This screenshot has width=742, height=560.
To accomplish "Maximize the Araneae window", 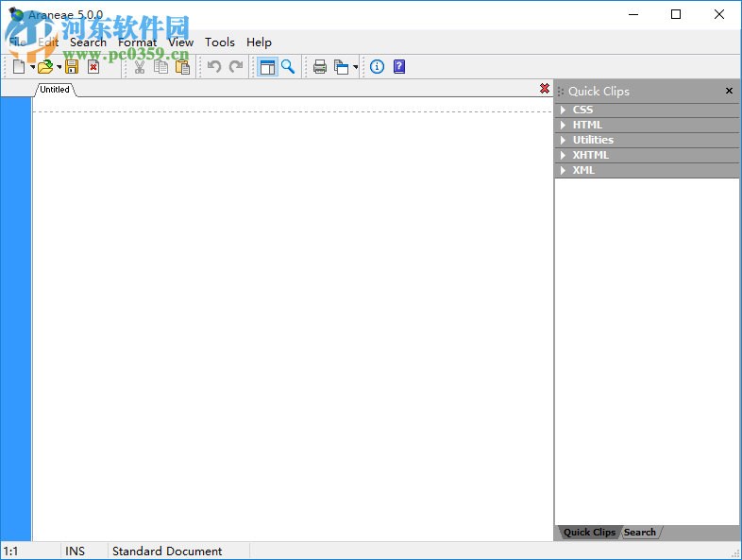I will [x=676, y=15].
